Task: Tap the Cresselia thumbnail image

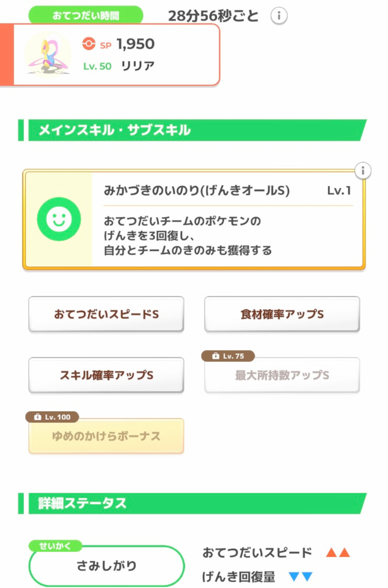Action: click(x=48, y=54)
